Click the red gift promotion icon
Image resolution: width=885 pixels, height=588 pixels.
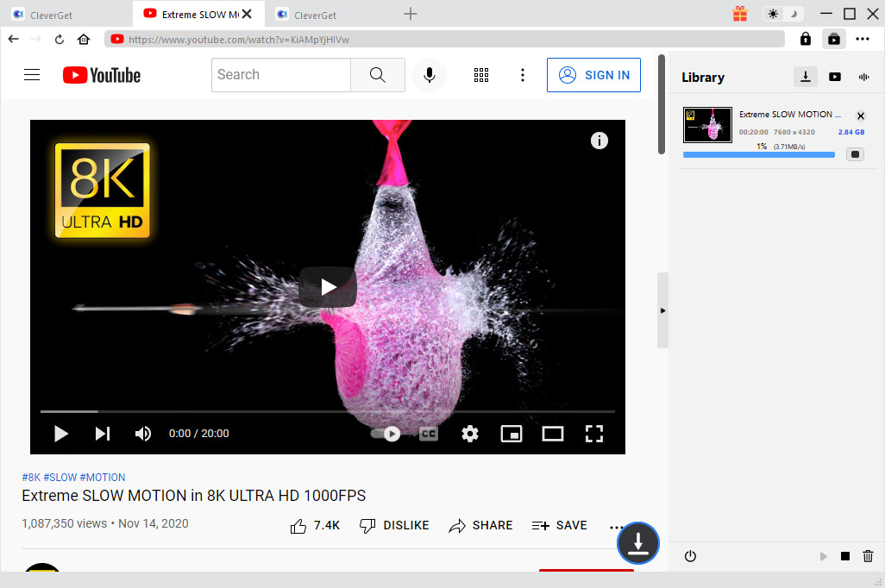click(x=739, y=14)
